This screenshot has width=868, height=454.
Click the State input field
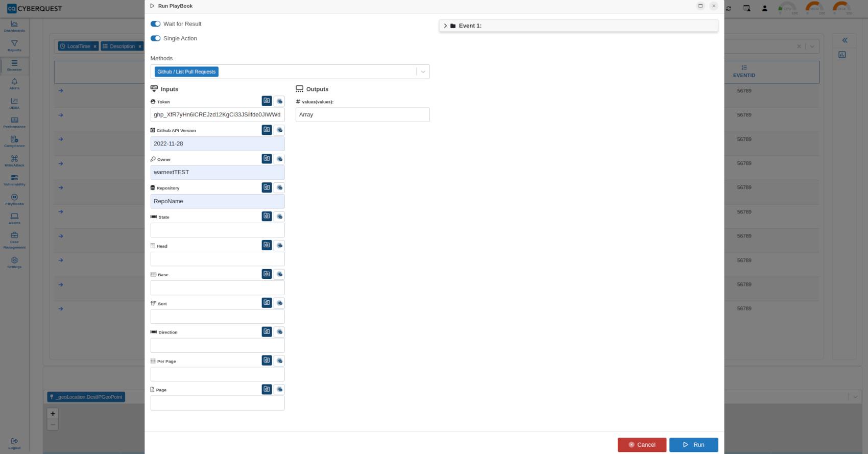(218, 230)
